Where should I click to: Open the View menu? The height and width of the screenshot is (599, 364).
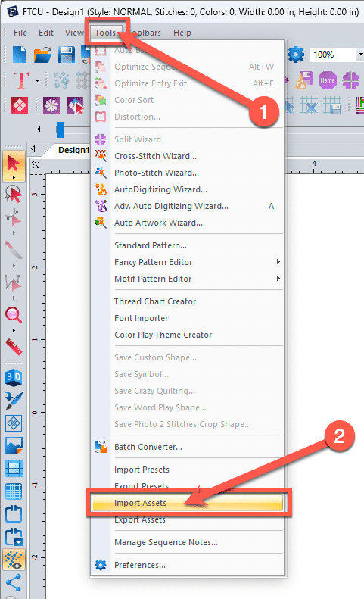pos(73,33)
